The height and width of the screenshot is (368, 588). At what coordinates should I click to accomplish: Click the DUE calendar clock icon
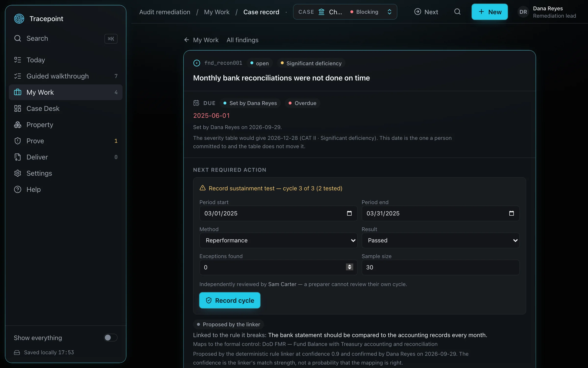point(196,103)
